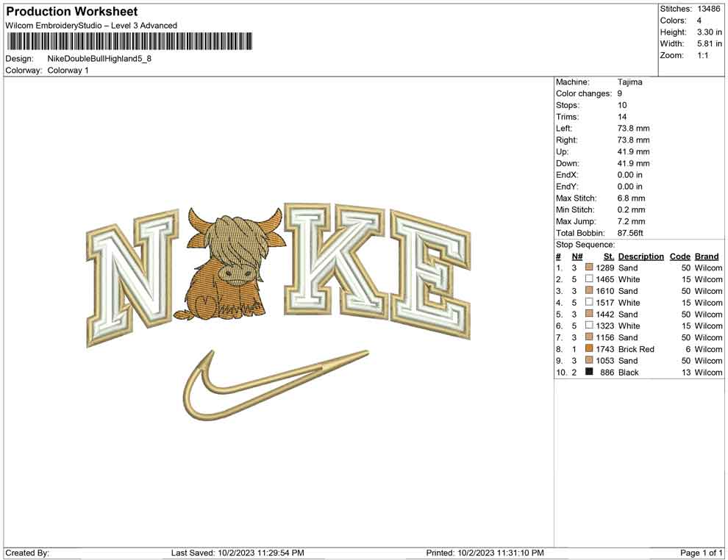The height and width of the screenshot is (560, 728).
Task: Click the Brick Red color swatch
Action: coord(589,348)
